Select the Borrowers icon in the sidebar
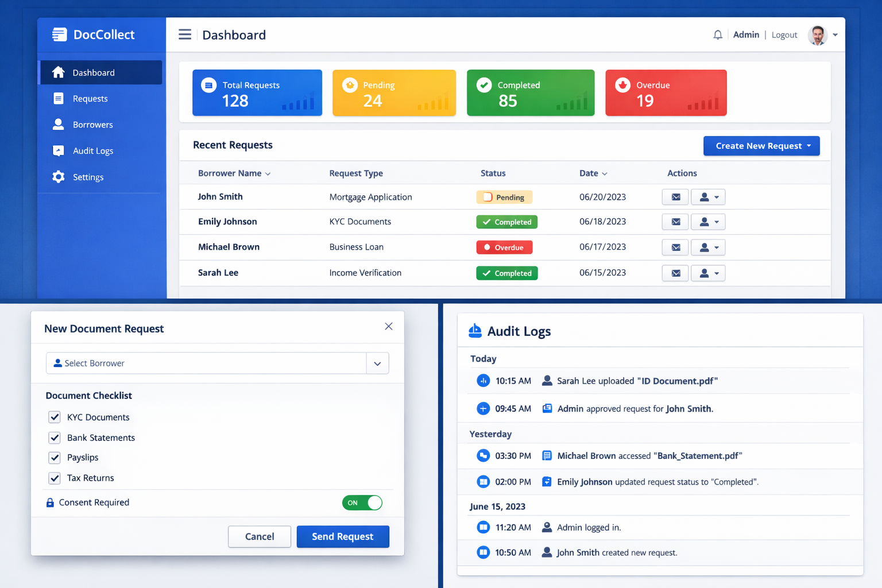The image size is (882, 588). (58, 125)
